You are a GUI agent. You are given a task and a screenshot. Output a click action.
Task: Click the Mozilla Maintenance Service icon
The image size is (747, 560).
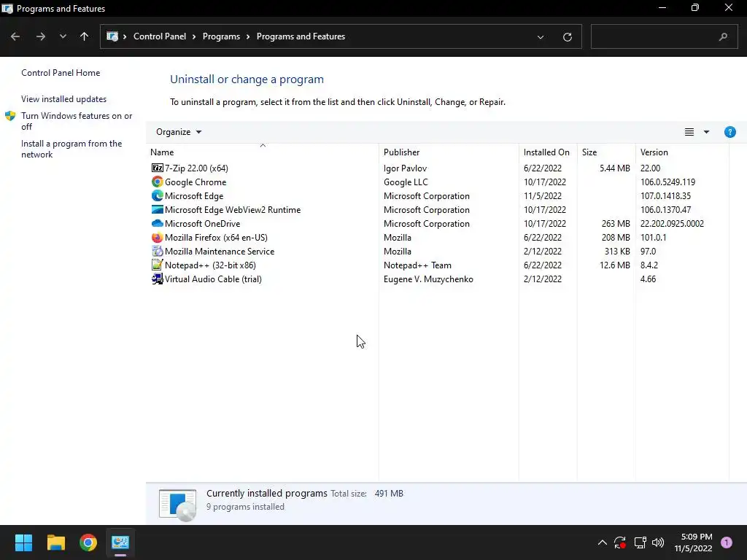158,251
